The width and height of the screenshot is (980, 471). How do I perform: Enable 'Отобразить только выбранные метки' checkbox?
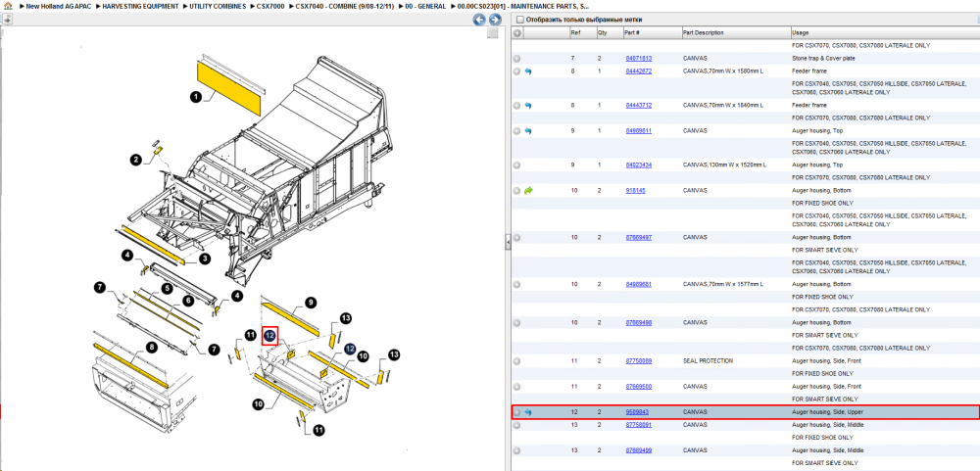[520, 20]
